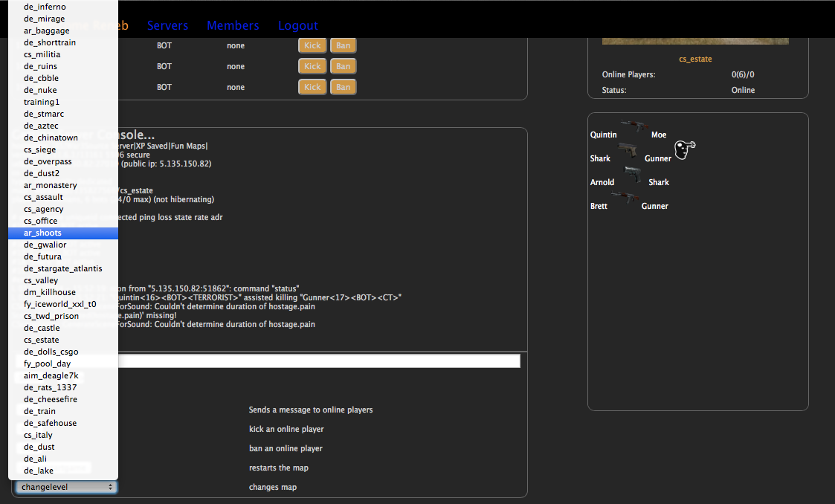
Task: Click the headshot icon next to Gunner
Action: (685, 150)
